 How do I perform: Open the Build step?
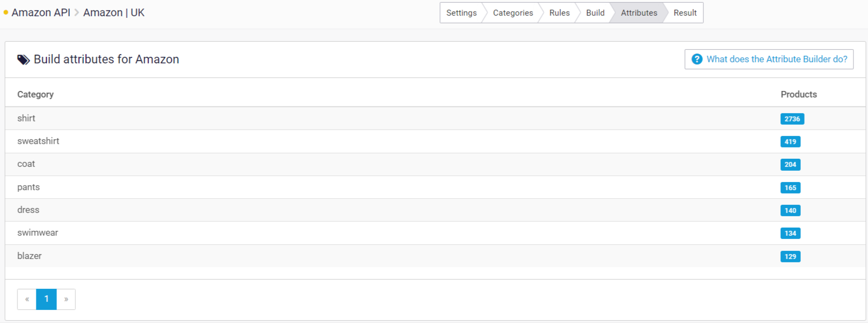(595, 13)
